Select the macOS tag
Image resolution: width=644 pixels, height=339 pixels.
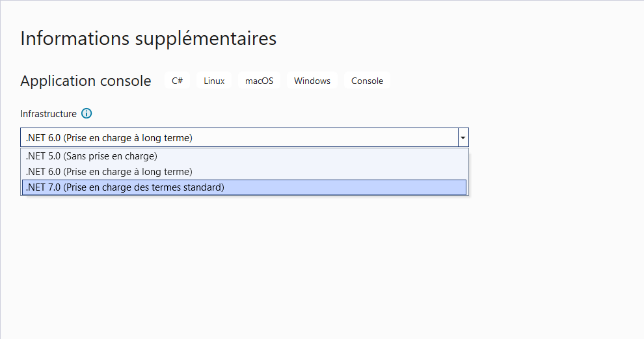(259, 81)
